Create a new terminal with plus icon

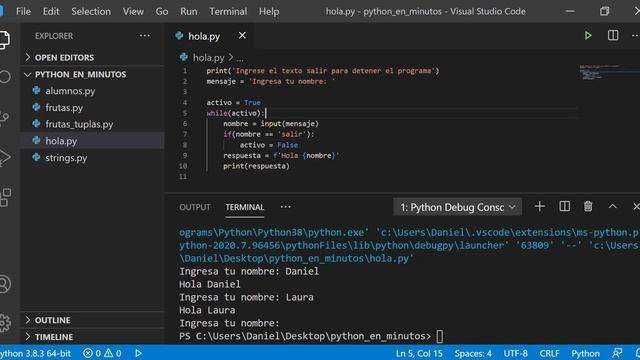[x=540, y=207]
